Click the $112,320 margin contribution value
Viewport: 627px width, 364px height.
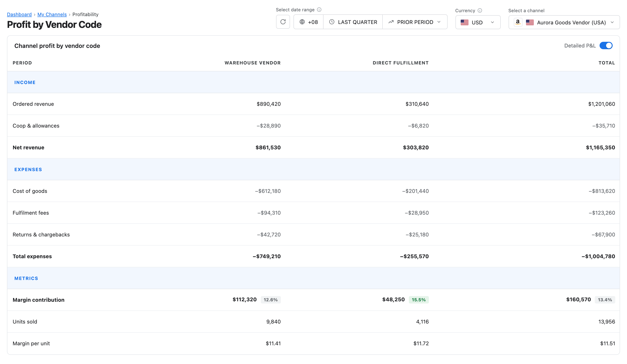pyautogui.click(x=244, y=299)
